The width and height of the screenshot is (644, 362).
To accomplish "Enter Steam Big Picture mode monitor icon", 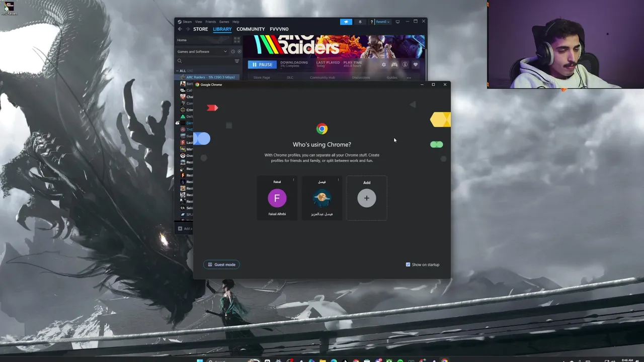I will [397, 22].
